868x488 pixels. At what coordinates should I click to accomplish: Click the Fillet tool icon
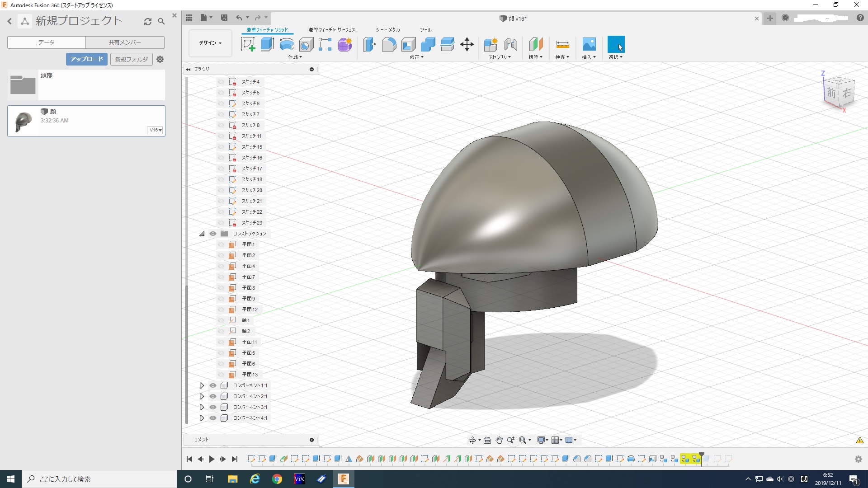pyautogui.click(x=389, y=44)
